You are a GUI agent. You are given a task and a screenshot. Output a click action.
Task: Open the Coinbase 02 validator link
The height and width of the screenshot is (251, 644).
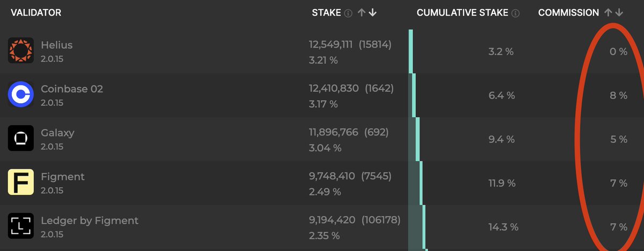pos(72,89)
